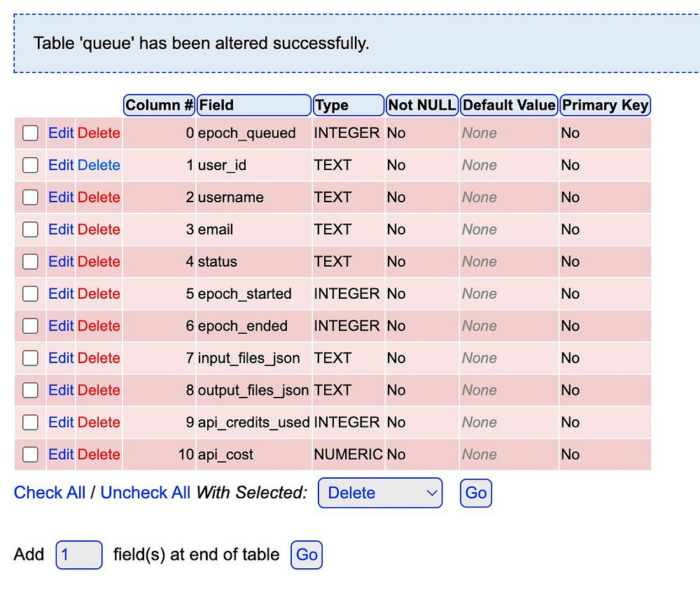Image resolution: width=700 pixels, height=590 pixels.
Task: Toggle the status row checkbox
Action: [30, 261]
